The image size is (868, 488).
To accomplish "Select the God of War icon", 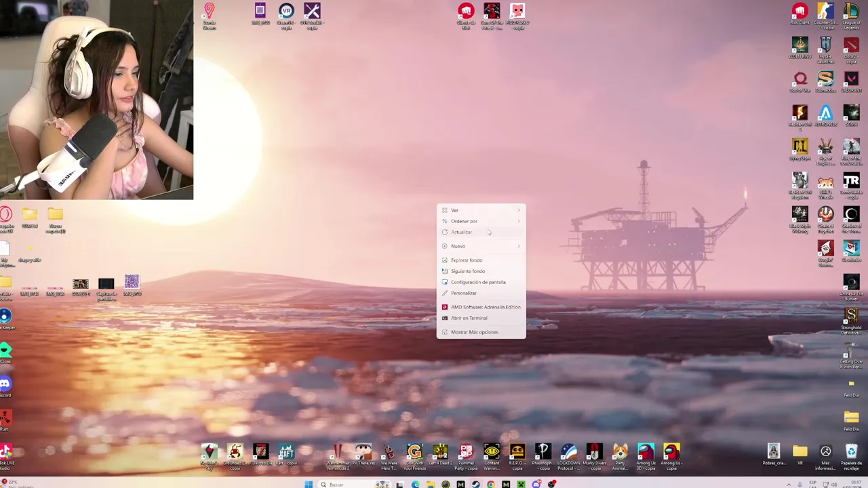I will pyautogui.click(x=800, y=82).
